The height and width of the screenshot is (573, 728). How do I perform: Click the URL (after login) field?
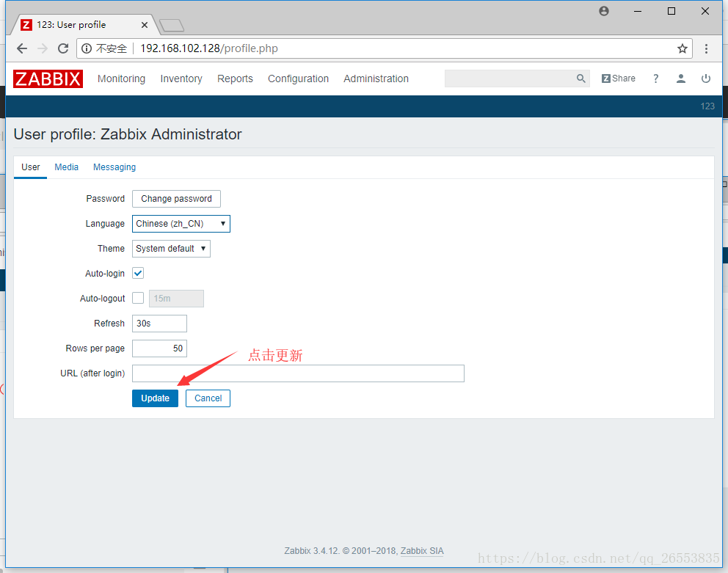coord(298,373)
